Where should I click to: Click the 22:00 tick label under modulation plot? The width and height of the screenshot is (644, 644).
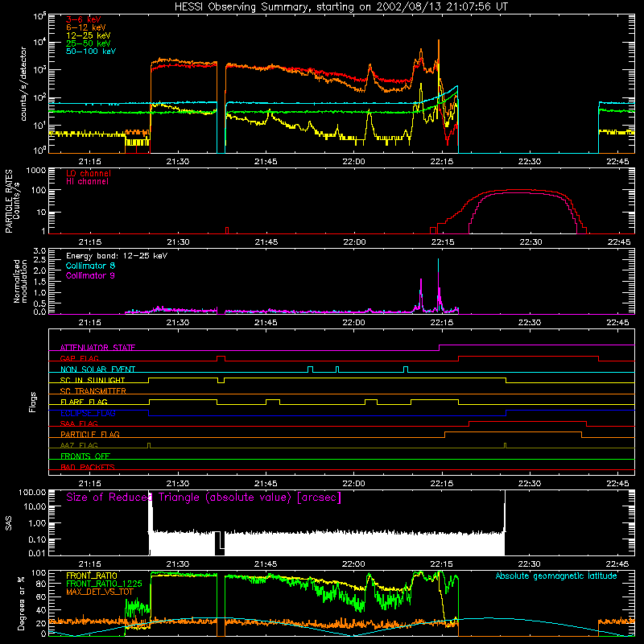click(x=353, y=323)
